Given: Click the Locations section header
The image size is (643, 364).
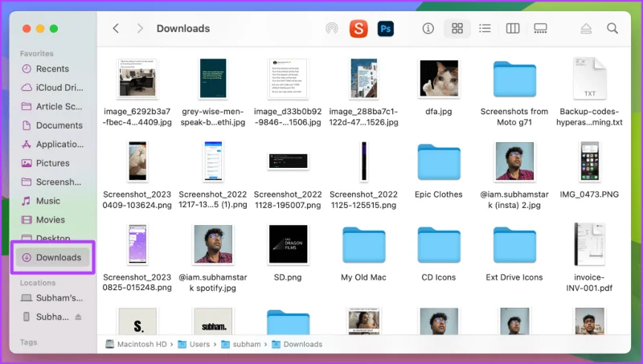Looking at the screenshot, I should point(38,283).
